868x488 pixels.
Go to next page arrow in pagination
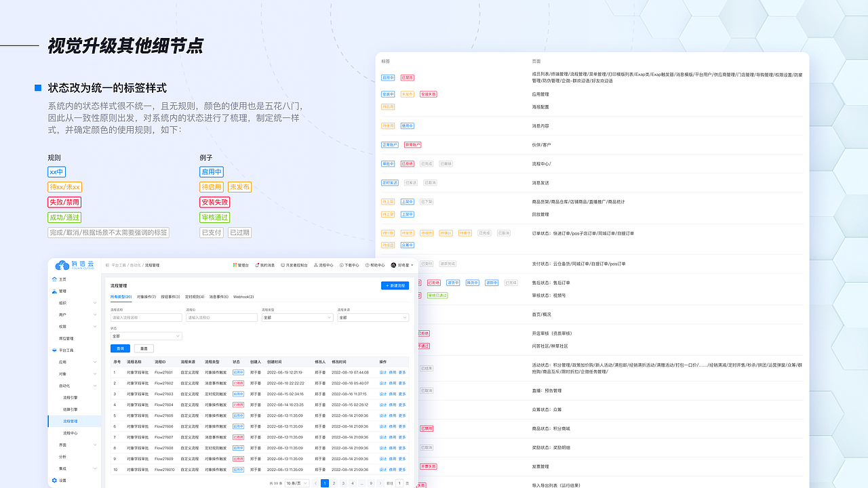click(381, 483)
